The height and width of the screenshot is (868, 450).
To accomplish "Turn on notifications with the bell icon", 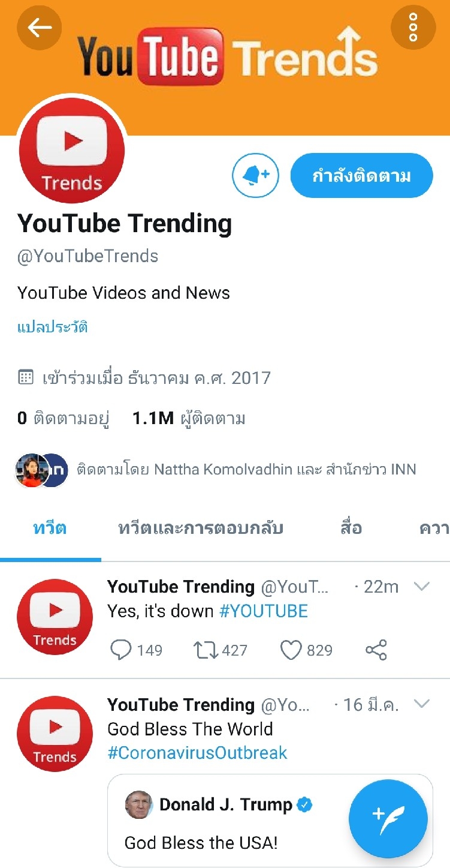I will point(255,175).
